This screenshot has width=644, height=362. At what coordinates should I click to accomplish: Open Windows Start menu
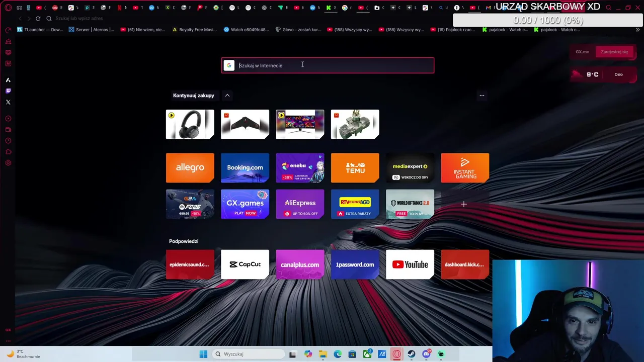pyautogui.click(x=203, y=354)
